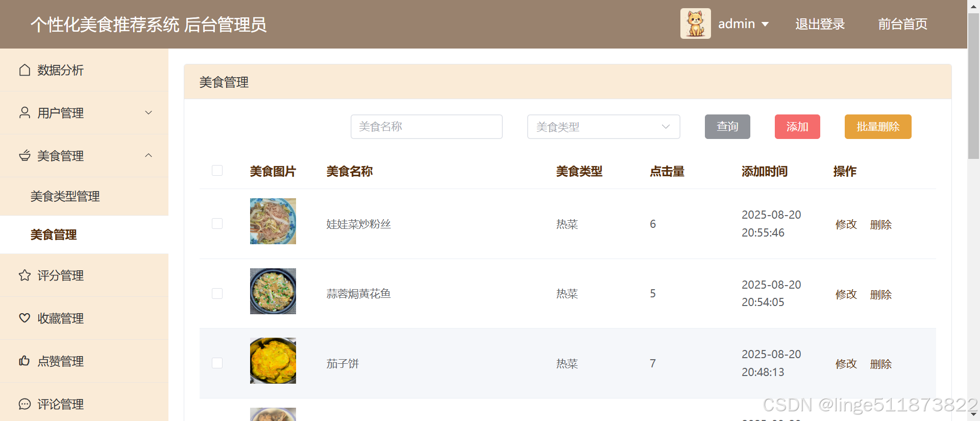Click the heart icon beside 收藏管理
Viewport: 980px width, 421px height.
pyautogui.click(x=24, y=318)
